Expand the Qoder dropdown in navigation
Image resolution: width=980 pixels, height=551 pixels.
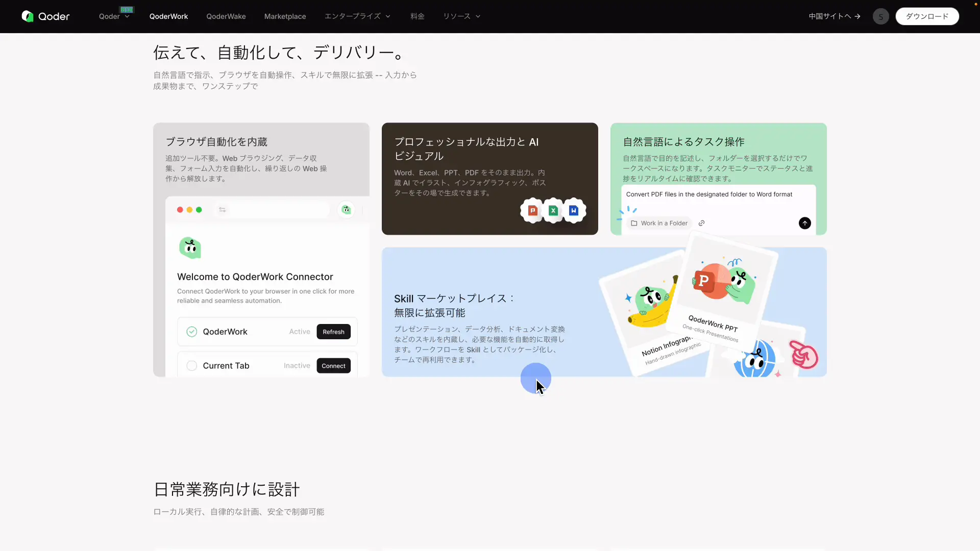(114, 16)
